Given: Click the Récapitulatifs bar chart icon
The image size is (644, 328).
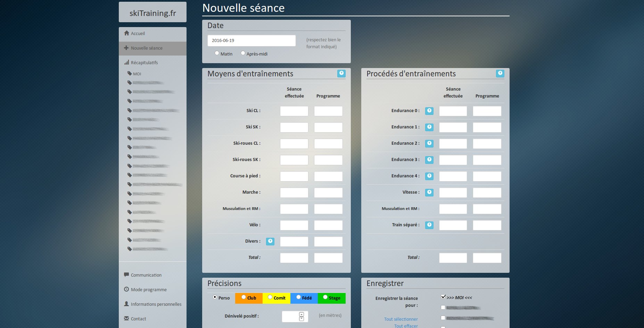Looking at the screenshot, I should click(126, 62).
